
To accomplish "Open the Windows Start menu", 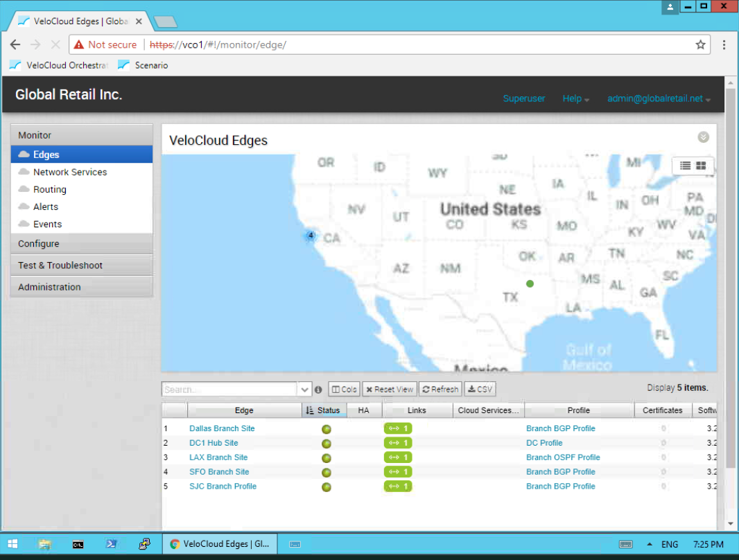I will click(x=12, y=545).
